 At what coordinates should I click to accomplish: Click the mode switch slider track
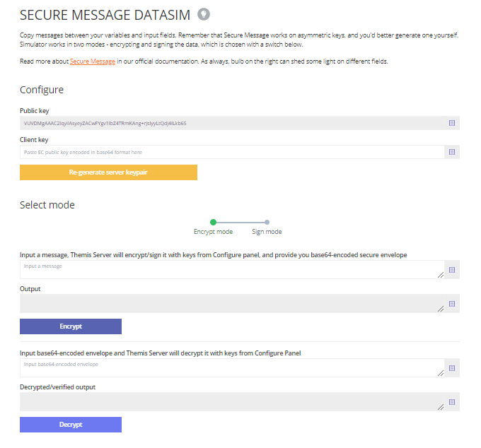240,222
